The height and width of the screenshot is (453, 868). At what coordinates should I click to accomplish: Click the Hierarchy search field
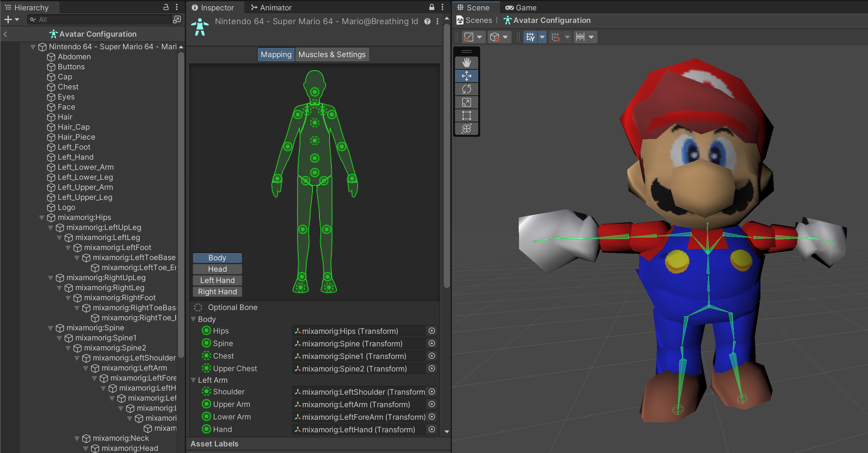[101, 19]
